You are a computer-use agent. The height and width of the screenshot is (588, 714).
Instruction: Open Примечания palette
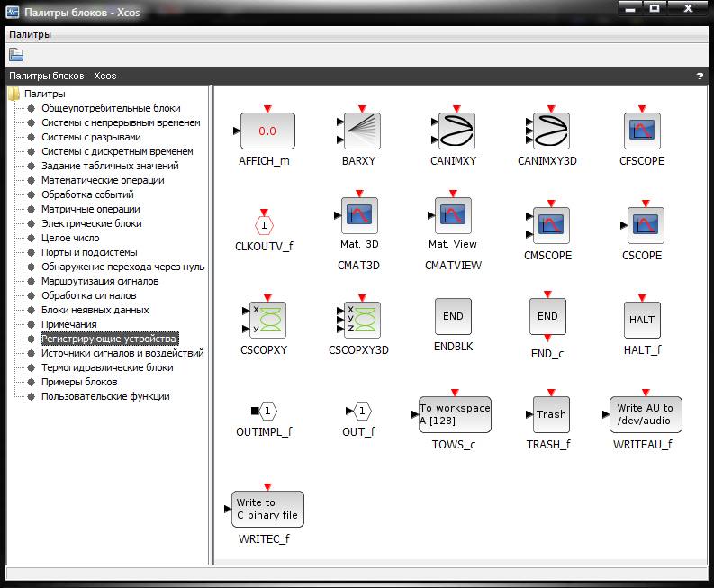coord(69,325)
